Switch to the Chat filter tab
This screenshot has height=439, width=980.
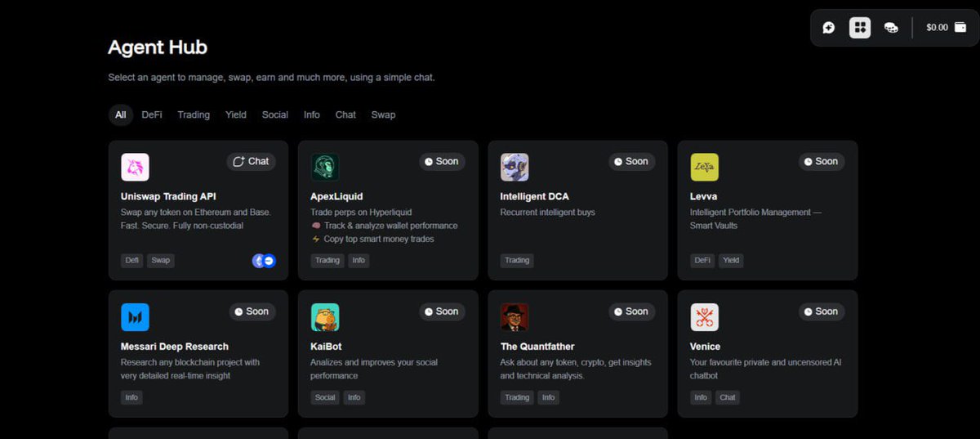click(x=345, y=114)
